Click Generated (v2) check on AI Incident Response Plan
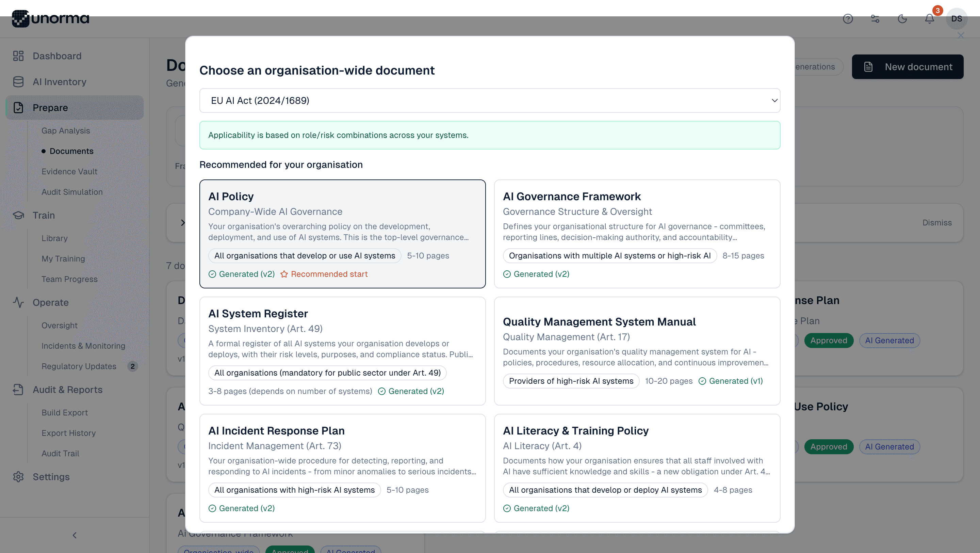Screen dimensions: 980x553 [212, 509]
